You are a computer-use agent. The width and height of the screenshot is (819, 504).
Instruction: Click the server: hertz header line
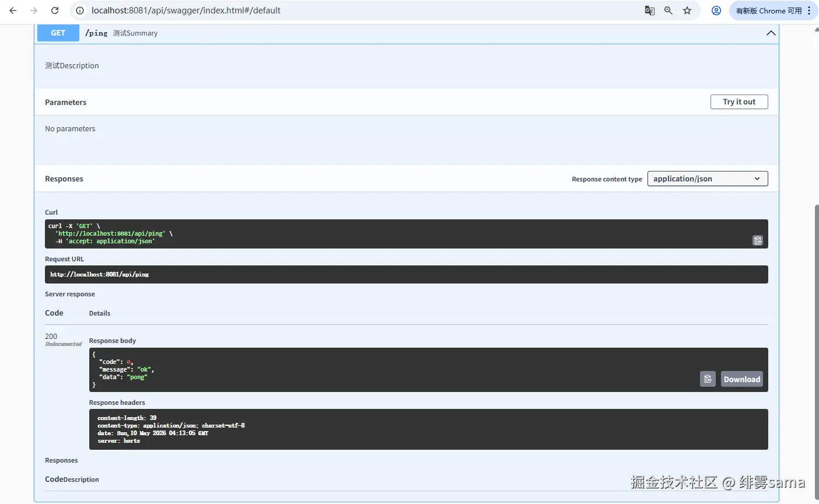point(119,441)
